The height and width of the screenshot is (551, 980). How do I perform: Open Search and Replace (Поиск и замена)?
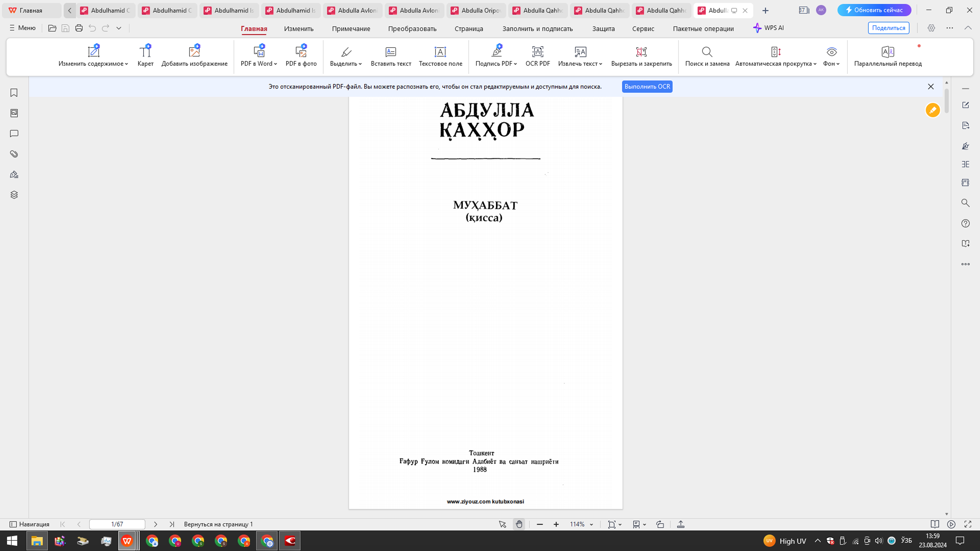pos(707,56)
